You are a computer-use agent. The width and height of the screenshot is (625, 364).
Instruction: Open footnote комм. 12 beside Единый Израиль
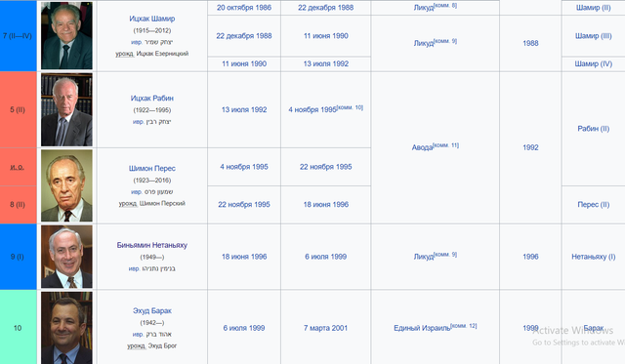pos(464,326)
